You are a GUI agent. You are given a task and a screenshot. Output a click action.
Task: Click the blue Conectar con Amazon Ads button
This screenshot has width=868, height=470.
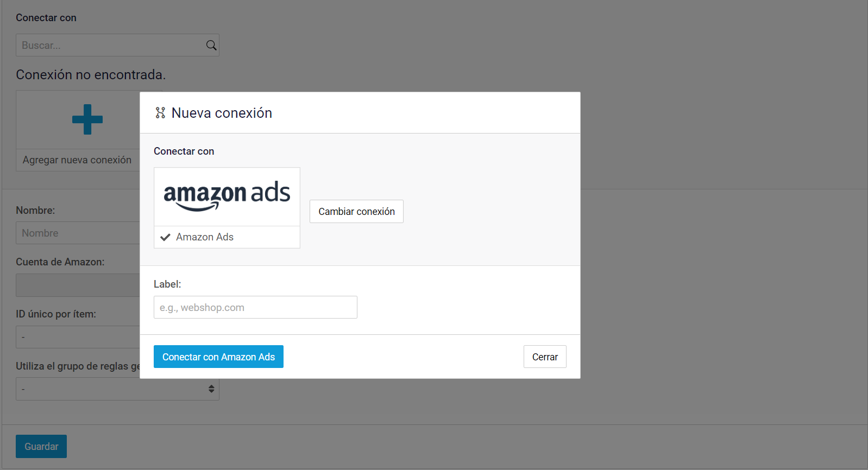[x=218, y=357]
